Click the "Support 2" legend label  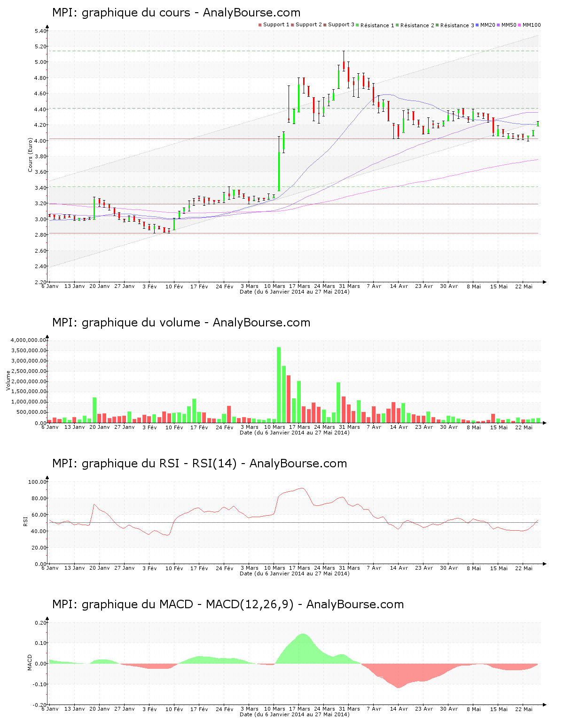(309, 24)
